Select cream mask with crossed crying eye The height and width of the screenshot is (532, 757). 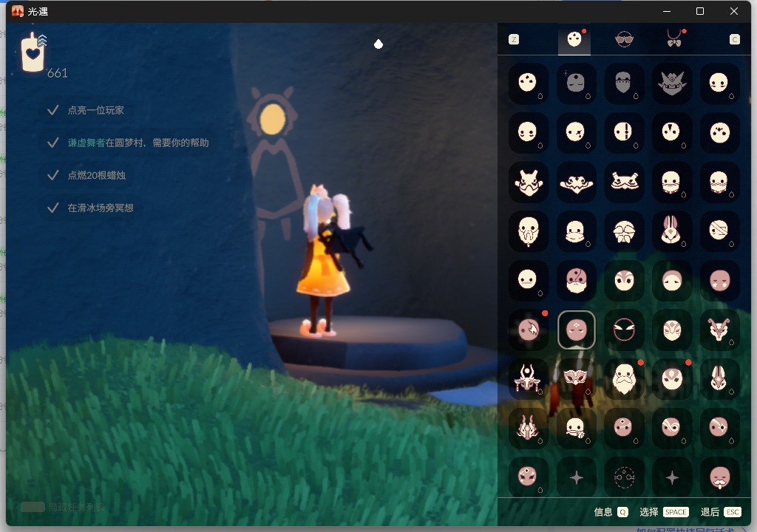tap(576, 132)
